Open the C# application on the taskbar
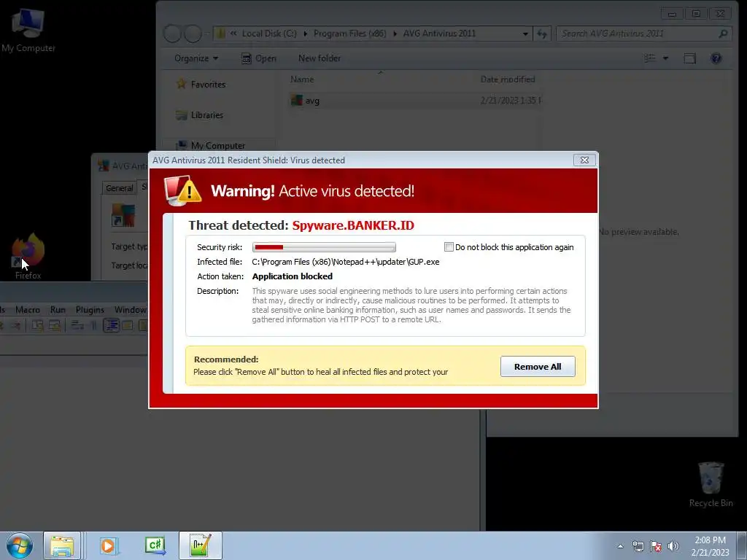 coord(155,545)
